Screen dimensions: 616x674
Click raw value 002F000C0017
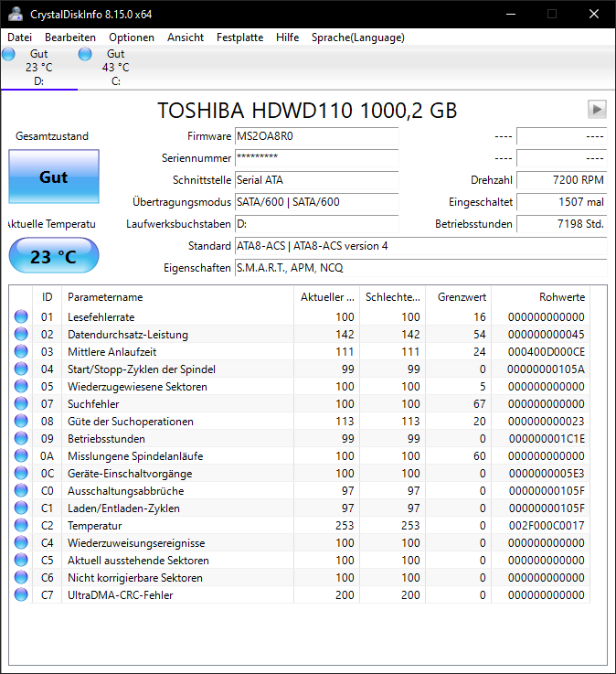(547, 526)
